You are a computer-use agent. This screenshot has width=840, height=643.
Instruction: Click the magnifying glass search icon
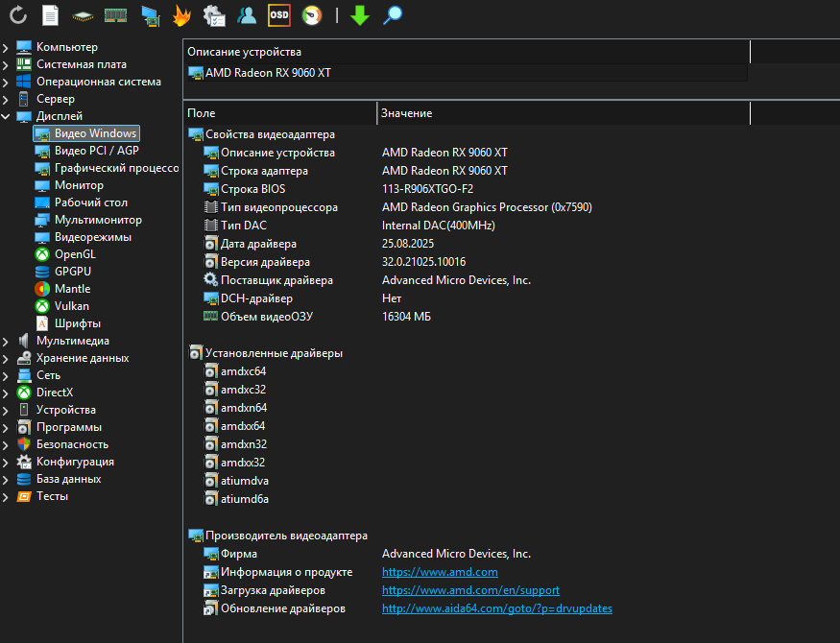coord(393,15)
